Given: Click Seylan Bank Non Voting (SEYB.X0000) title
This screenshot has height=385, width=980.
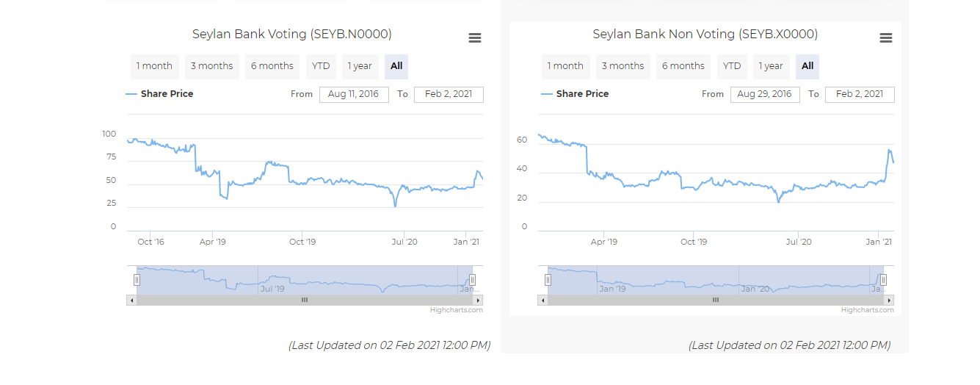Looking at the screenshot, I should [705, 35].
